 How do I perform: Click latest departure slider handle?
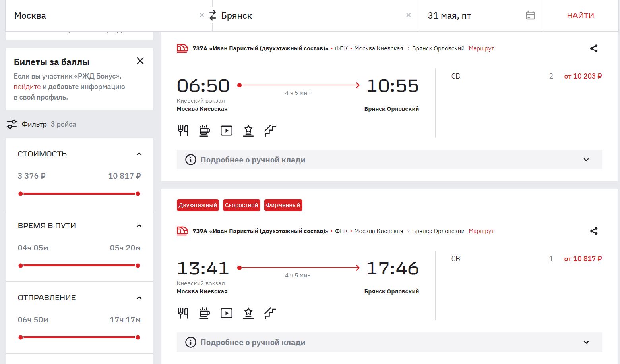click(138, 337)
